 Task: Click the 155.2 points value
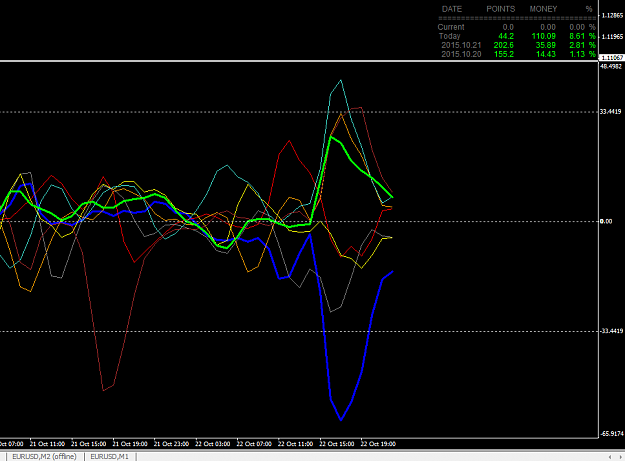click(x=504, y=54)
